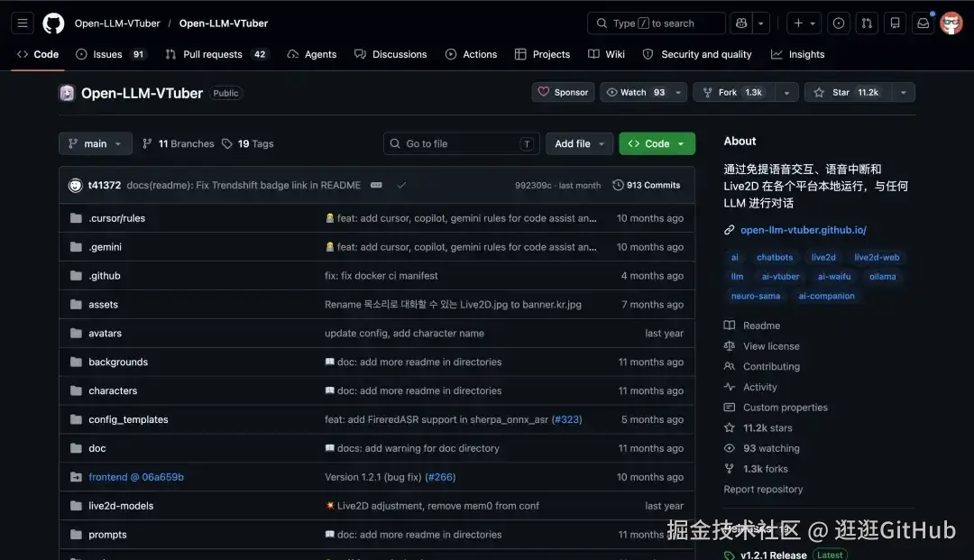This screenshot has height=560, width=974.
Task: Click t41372 author avatar in commit row
Action: (x=75, y=185)
